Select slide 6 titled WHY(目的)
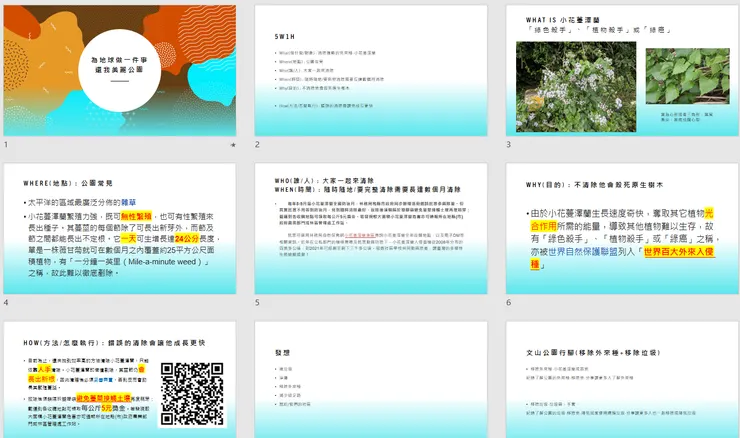This screenshot has width=740, height=438. click(x=622, y=228)
